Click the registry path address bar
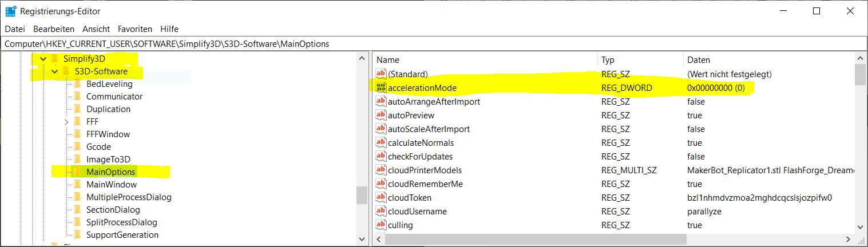868x247 pixels. pyautogui.click(x=434, y=43)
